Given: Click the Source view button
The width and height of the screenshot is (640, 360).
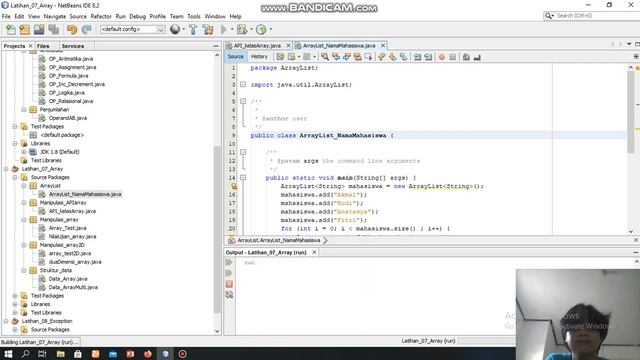Looking at the screenshot, I should (236, 57).
